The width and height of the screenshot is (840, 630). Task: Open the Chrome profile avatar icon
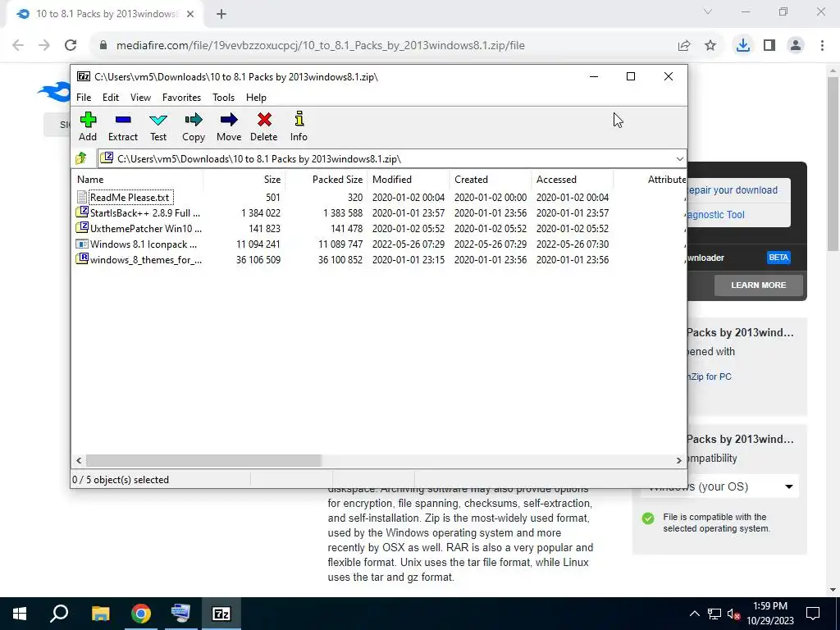796,46
